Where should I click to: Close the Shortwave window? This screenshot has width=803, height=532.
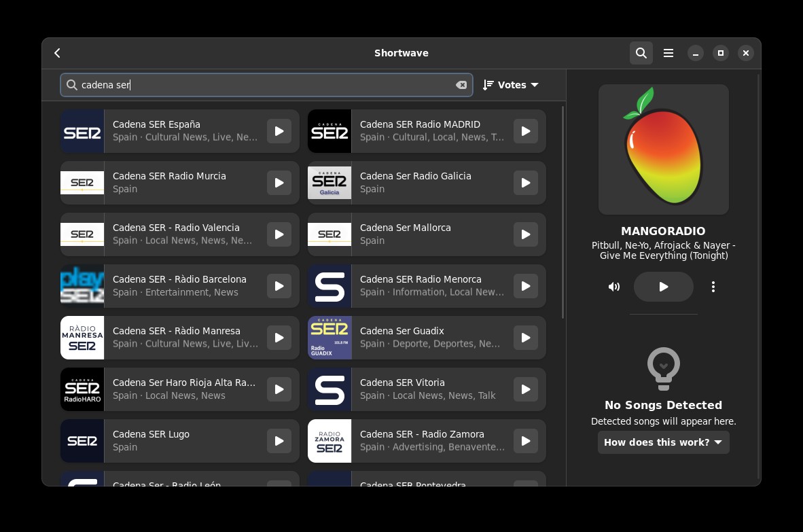pyautogui.click(x=746, y=53)
